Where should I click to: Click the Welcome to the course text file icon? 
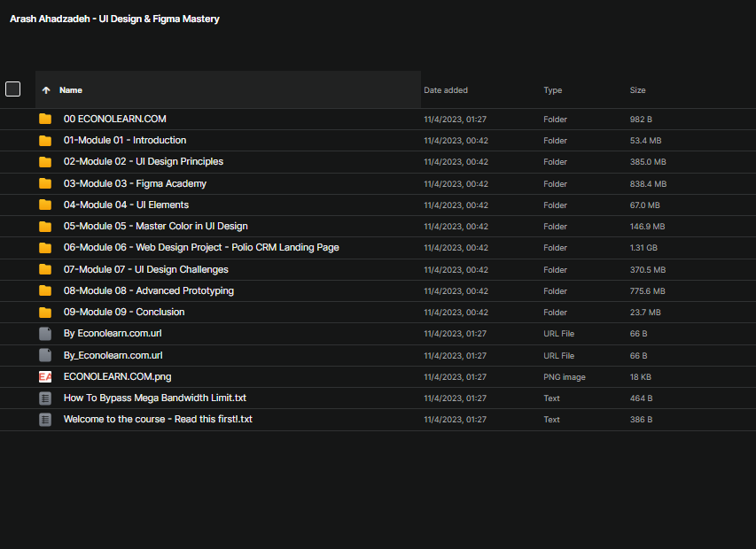tap(45, 420)
